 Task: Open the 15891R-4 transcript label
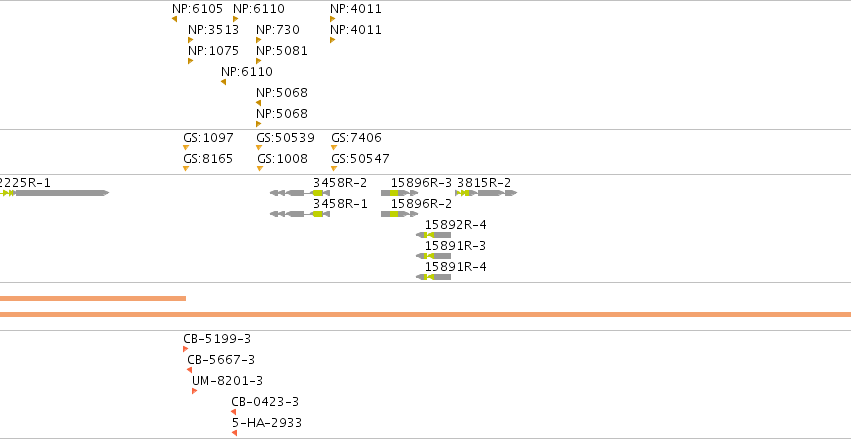click(455, 267)
